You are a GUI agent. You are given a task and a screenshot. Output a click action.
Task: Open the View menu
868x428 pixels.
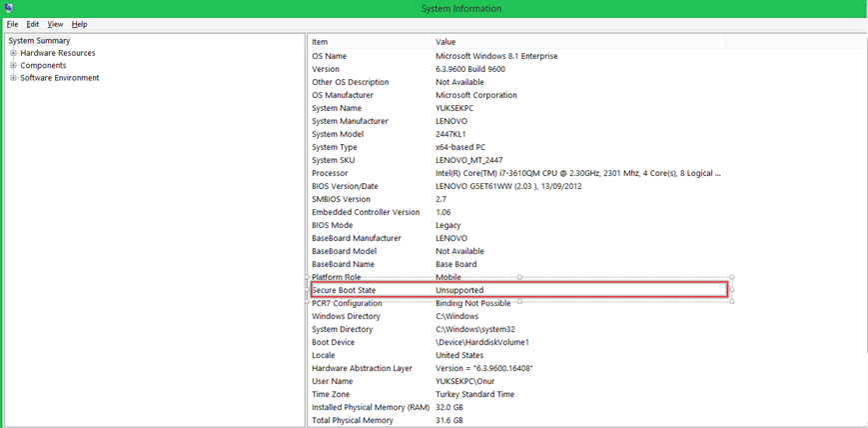(x=55, y=24)
